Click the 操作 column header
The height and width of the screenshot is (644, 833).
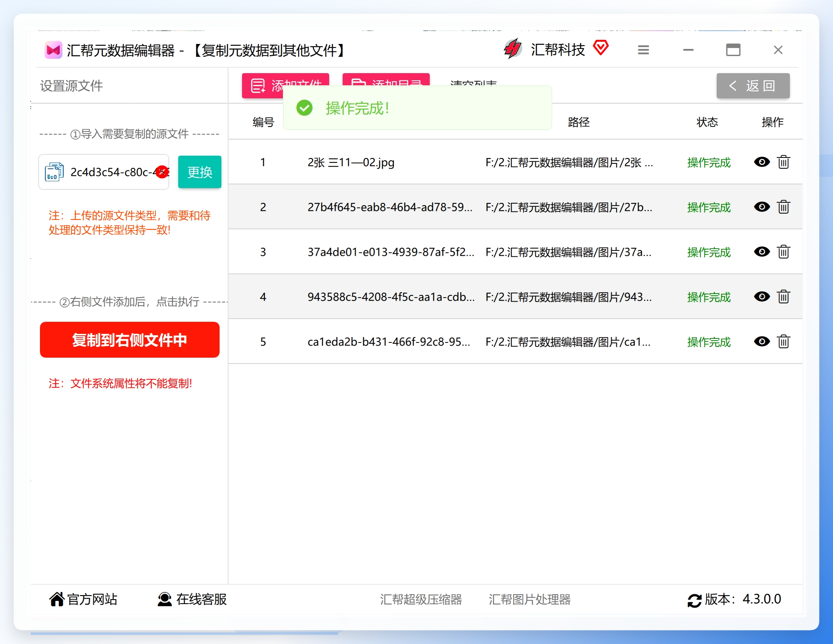coord(773,122)
